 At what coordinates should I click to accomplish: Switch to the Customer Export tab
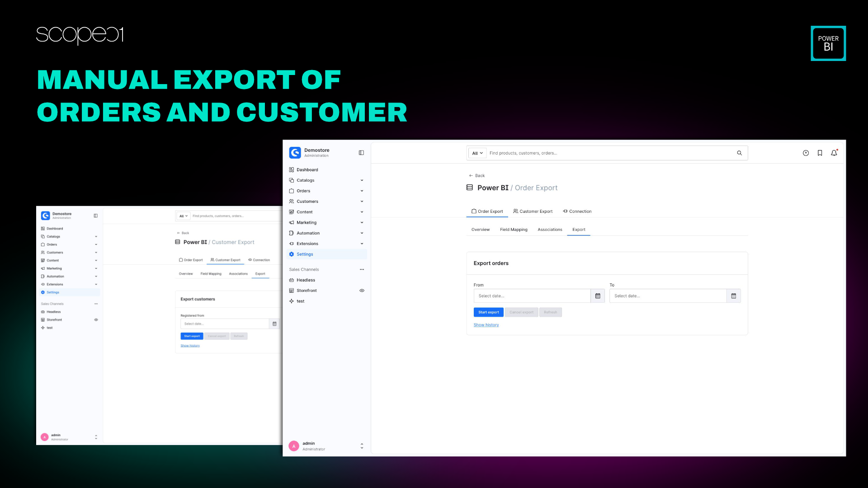coord(533,211)
